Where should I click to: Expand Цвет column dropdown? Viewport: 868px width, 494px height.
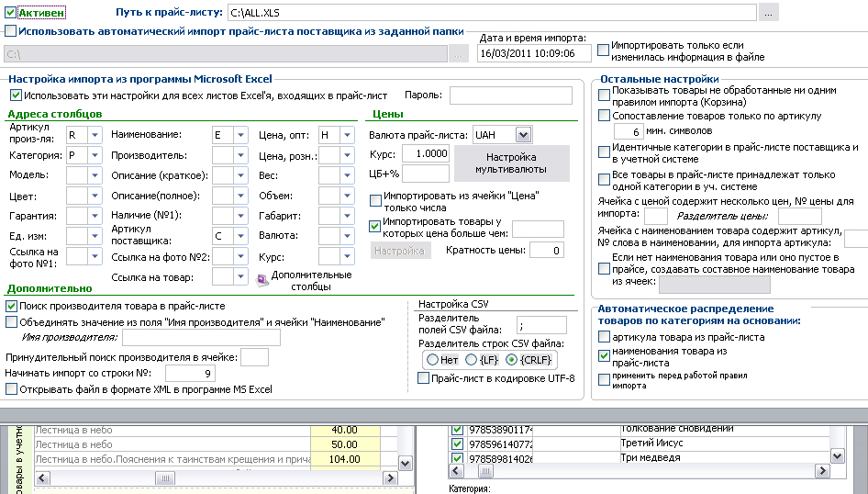point(95,196)
